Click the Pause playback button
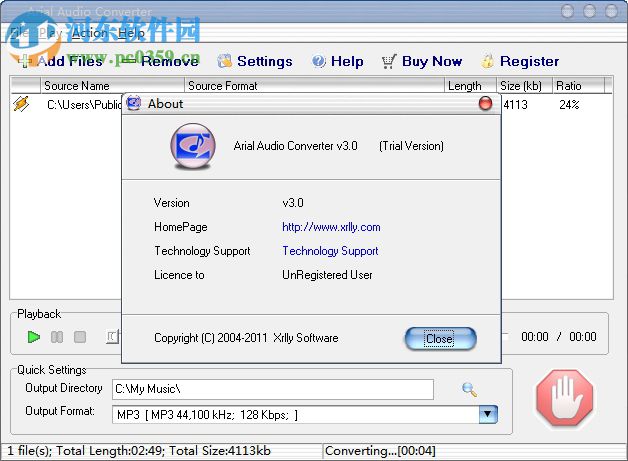628x461 pixels. coord(57,337)
